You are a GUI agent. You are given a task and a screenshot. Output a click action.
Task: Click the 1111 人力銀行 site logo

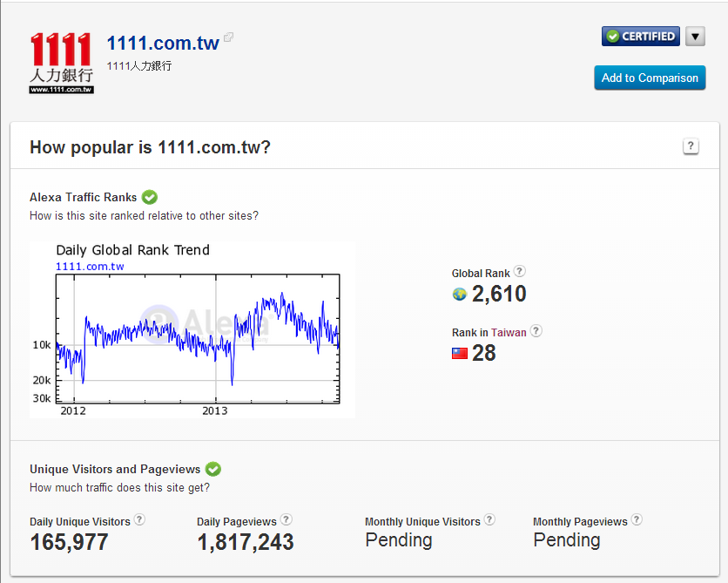pos(62,63)
